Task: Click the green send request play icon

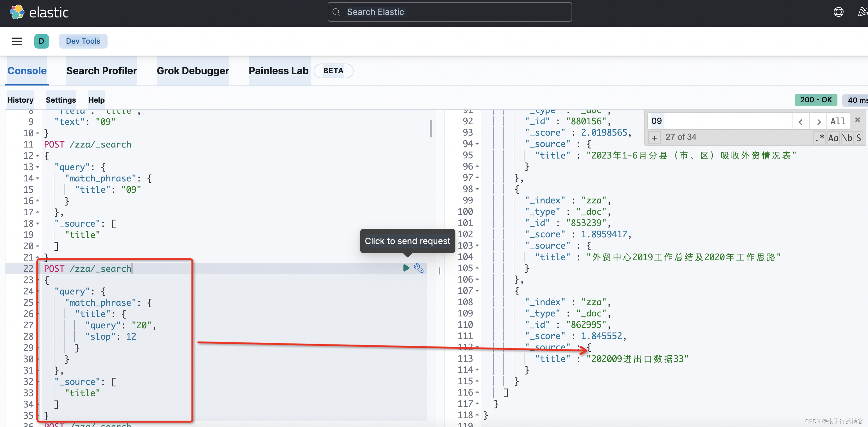Action: point(406,268)
